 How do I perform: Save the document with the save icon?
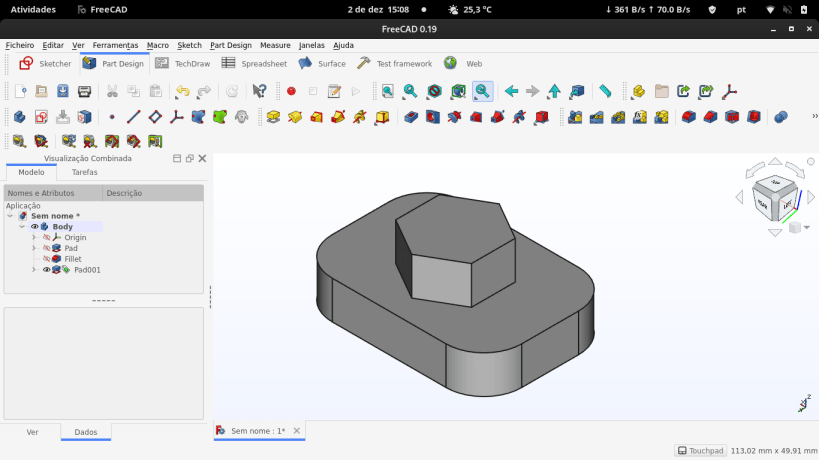[x=63, y=91]
